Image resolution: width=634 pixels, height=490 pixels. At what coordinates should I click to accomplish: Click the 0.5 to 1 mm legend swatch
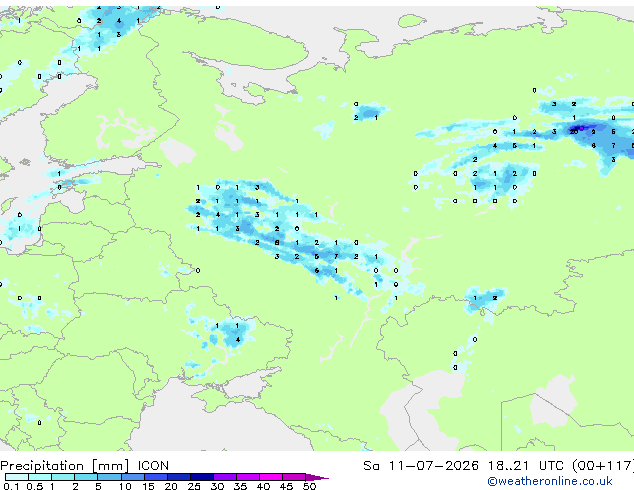coord(40,477)
